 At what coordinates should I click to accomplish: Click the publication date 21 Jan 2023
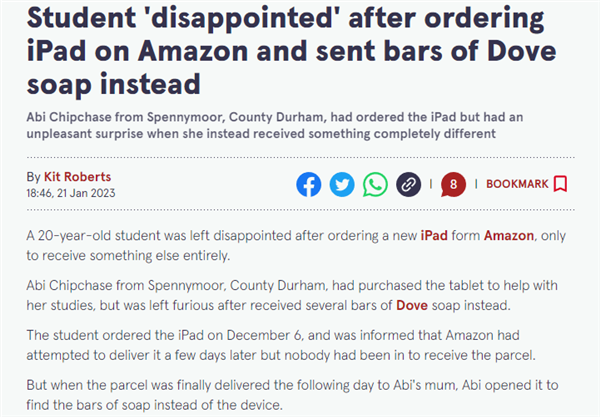(x=86, y=193)
